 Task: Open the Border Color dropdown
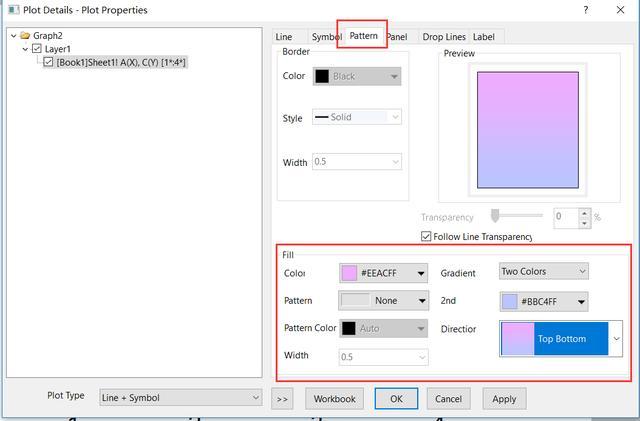(357, 76)
